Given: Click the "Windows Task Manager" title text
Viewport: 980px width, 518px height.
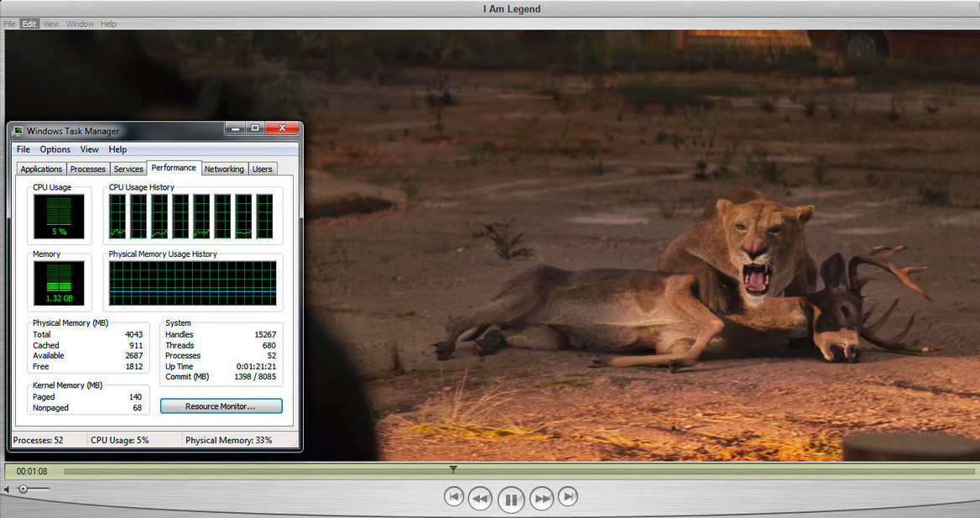Looking at the screenshot, I should point(72,131).
